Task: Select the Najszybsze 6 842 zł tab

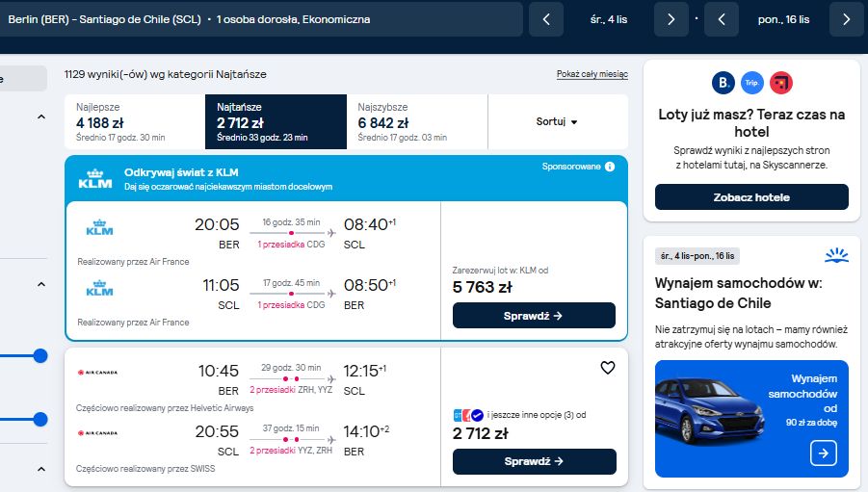Action: (417, 121)
